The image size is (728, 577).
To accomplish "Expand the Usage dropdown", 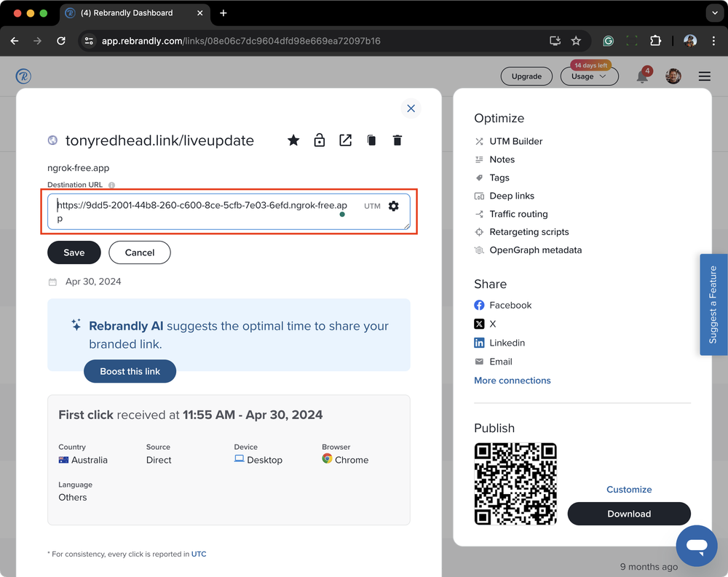I will pos(589,76).
